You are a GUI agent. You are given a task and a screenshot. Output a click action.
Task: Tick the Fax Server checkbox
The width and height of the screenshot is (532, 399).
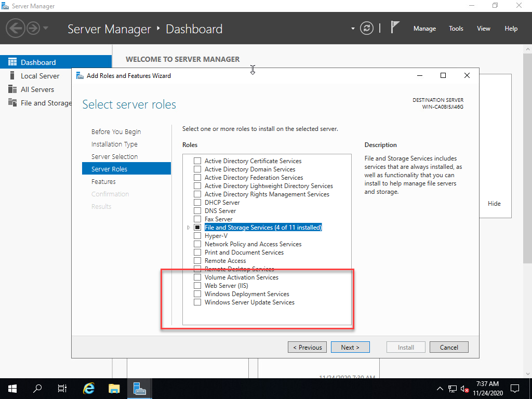pos(197,219)
